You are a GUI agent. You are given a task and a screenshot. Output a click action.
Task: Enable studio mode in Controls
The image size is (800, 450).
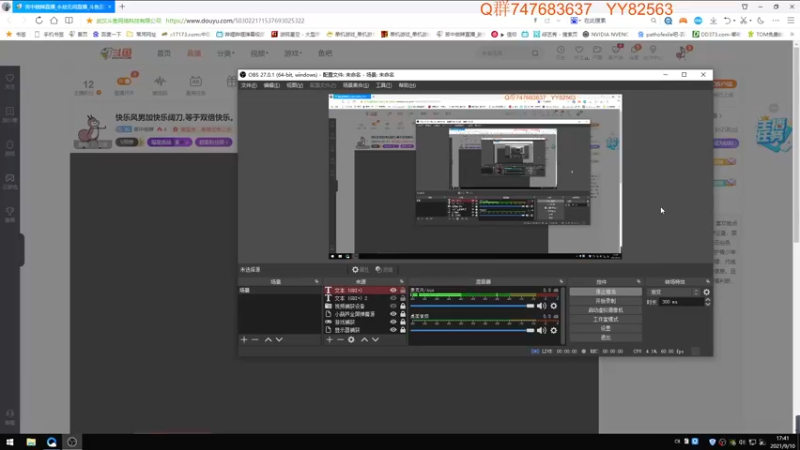point(606,319)
